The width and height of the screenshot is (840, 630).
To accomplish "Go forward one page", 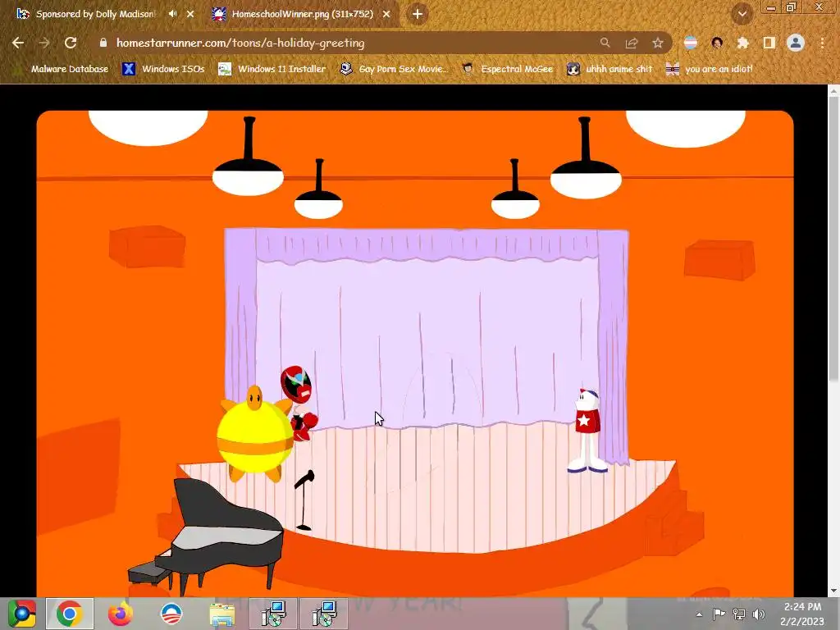I will pyautogui.click(x=44, y=43).
